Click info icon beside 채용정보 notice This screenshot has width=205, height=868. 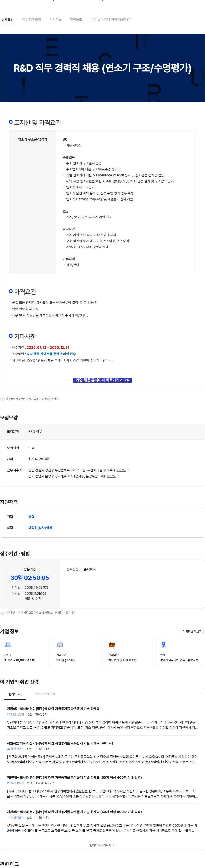click(x=3, y=399)
